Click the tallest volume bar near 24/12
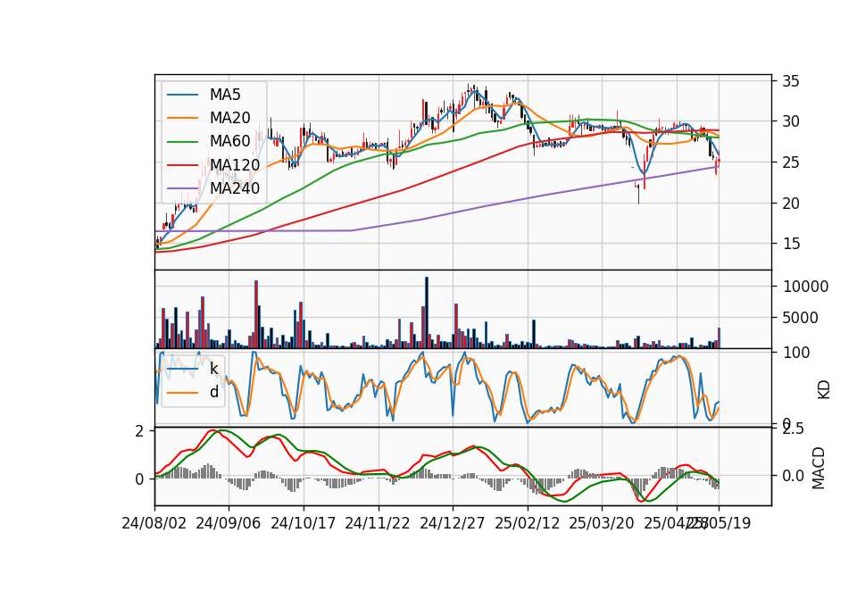 point(427,312)
